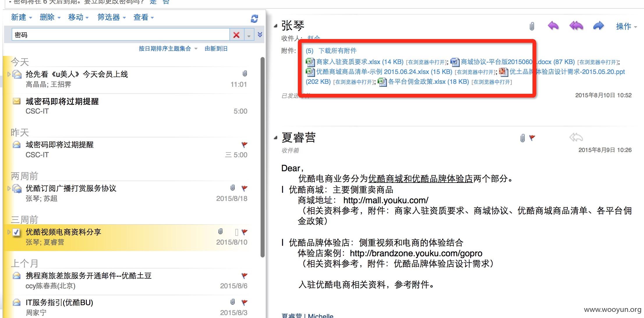Toggle flag on IT服务指引(优酷BU) message
This screenshot has height=318, width=644.
point(245,302)
